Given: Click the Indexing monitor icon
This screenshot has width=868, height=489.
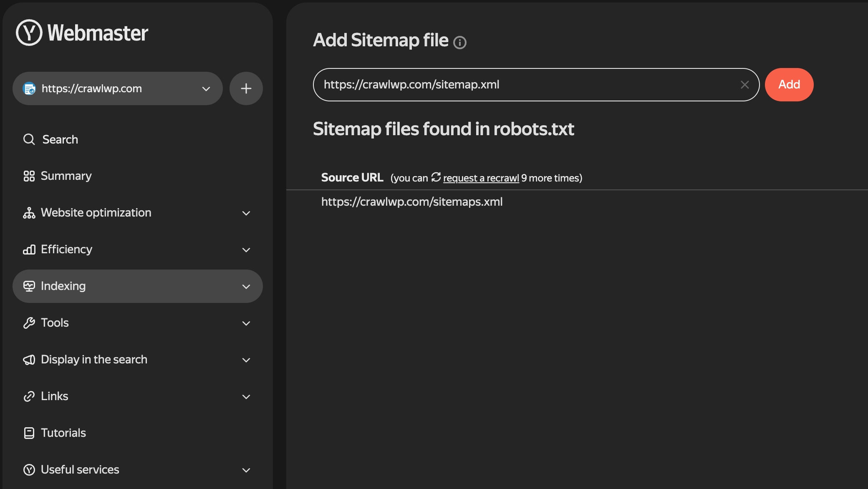Looking at the screenshot, I should tap(29, 286).
